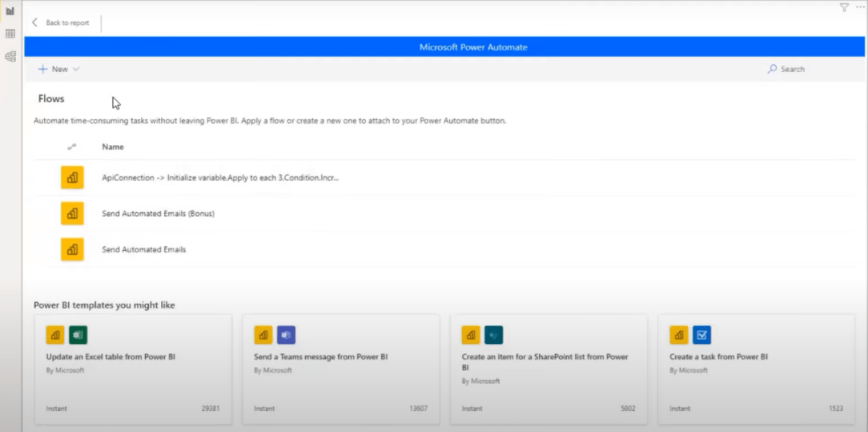Click the Power BI icon on Create a task template
Screen dimensions: 868x432
(x=679, y=335)
